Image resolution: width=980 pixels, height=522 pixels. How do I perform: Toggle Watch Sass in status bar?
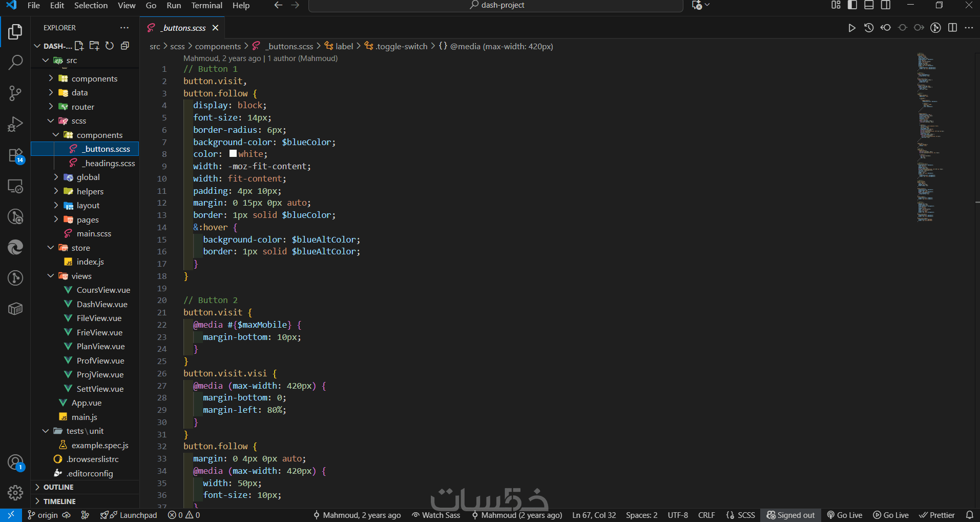pyautogui.click(x=436, y=515)
